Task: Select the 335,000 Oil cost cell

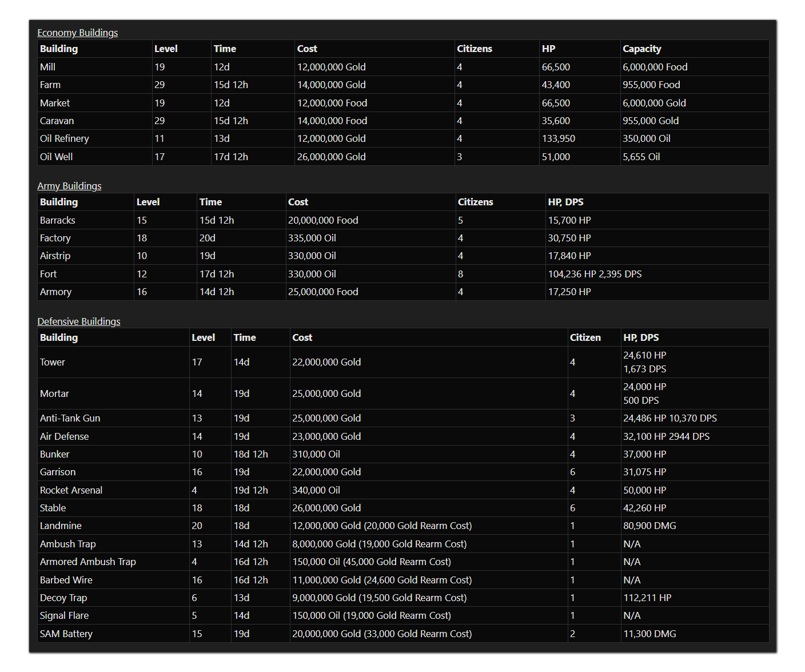Action: coord(372,238)
